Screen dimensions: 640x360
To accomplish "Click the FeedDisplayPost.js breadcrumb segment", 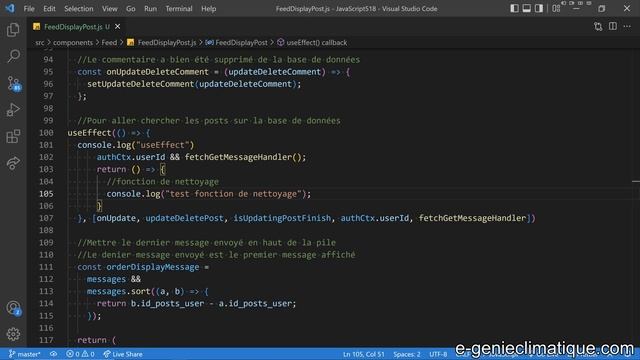I will pos(162,42).
